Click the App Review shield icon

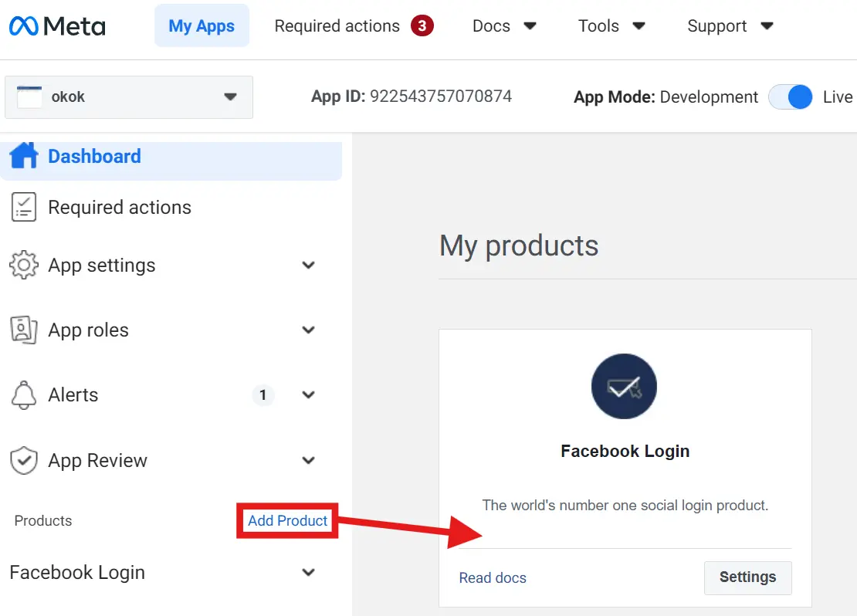click(23, 461)
